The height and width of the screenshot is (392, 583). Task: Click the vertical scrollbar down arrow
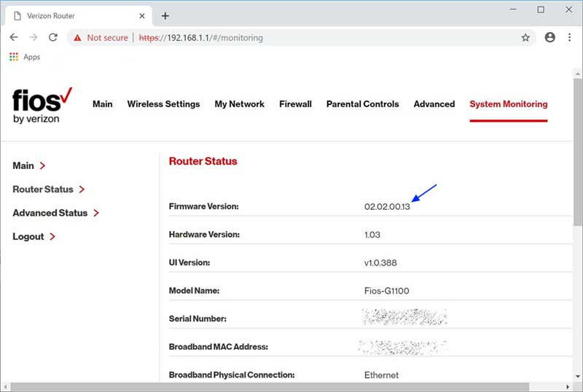(577, 377)
